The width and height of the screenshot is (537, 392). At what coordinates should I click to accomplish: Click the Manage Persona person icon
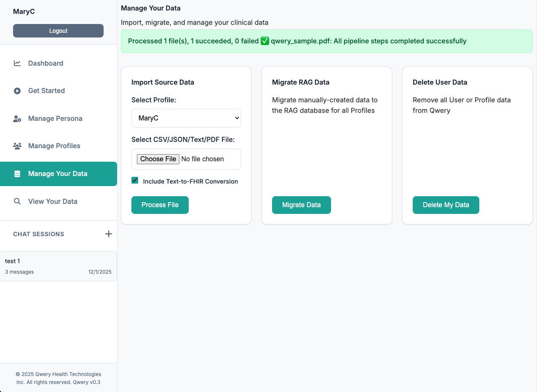tap(17, 118)
